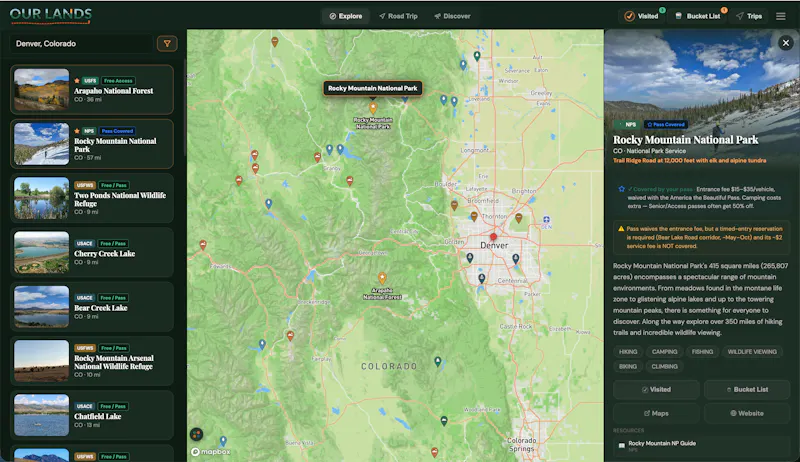Select the Hiking activity tag
The height and width of the screenshot is (462, 800).
[628, 352]
